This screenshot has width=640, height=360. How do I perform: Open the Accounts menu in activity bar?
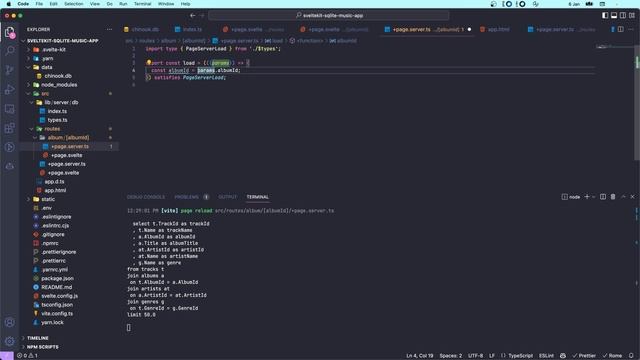point(9,322)
